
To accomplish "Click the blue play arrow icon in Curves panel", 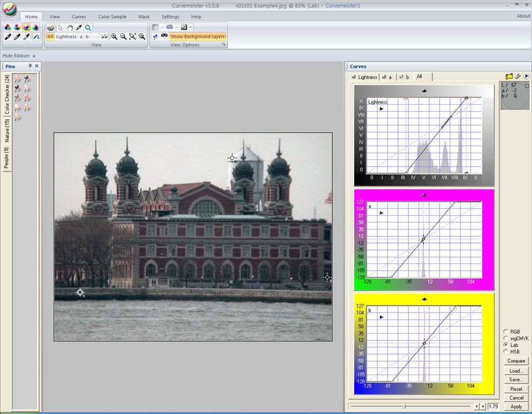I will tap(527, 76).
